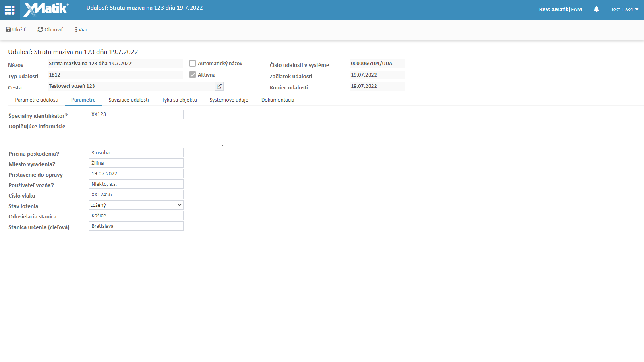Open the apps grid menu icon

tap(10, 10)
